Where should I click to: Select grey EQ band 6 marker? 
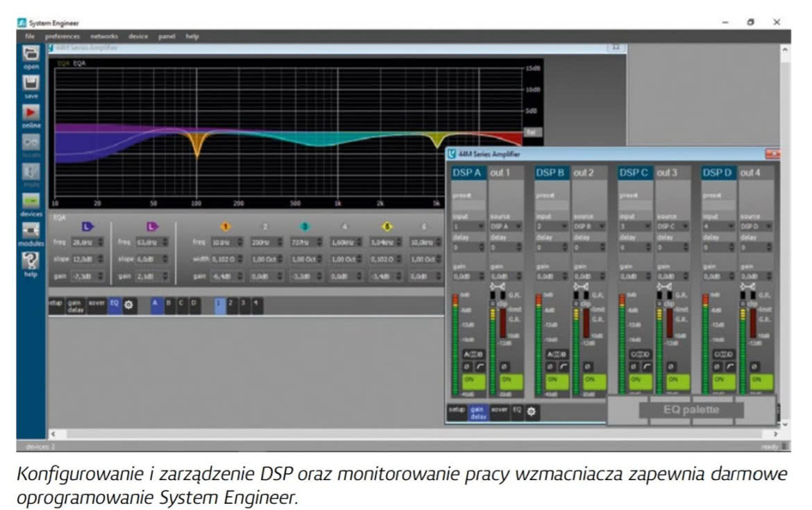tap(424, 226)
